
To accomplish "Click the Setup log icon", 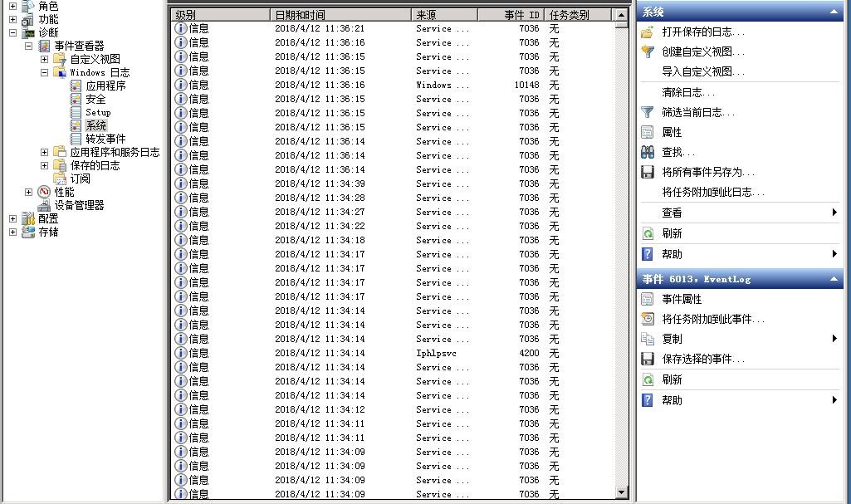I will (x=76, y=112).
